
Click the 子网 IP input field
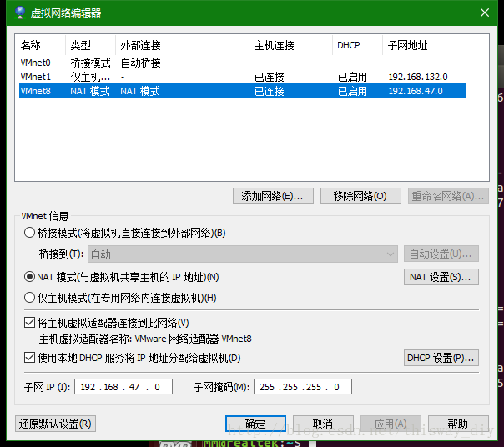pos(123,387)
